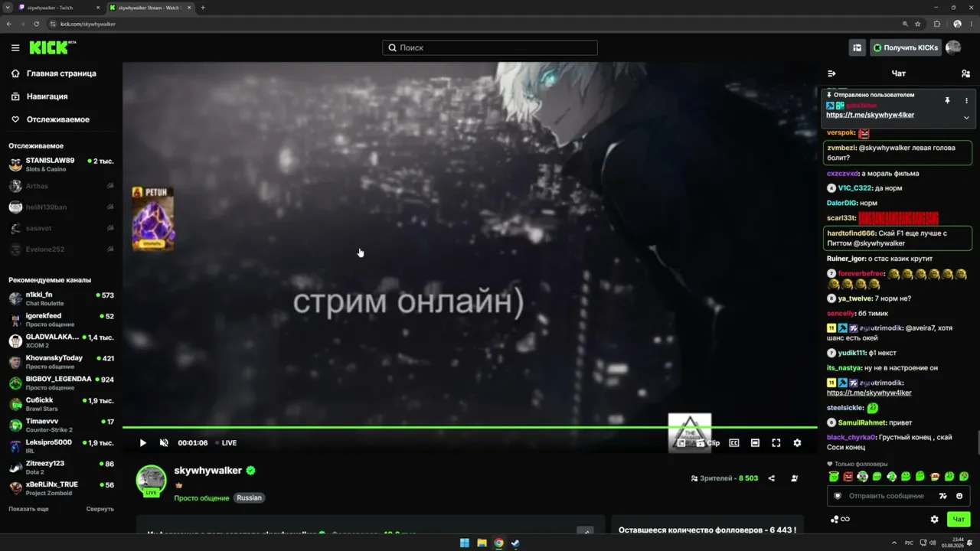
Task: Open the dashboard icon beside Получить KICKs
Action: 857,47
